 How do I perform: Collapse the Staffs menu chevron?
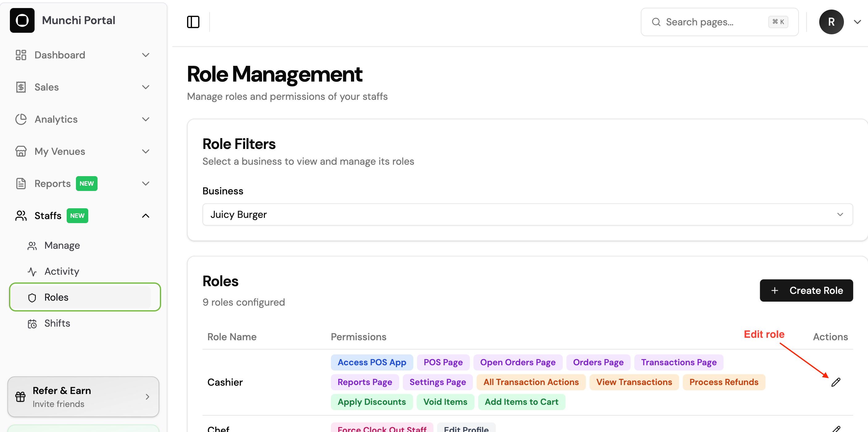click(x=146, y=215)
